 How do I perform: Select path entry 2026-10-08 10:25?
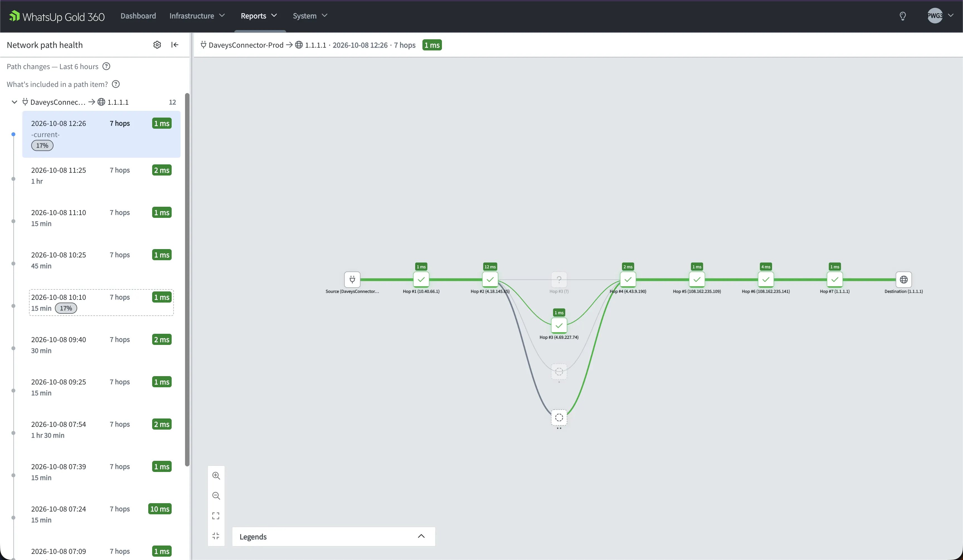pyautogui.click(x=101, y=260)
